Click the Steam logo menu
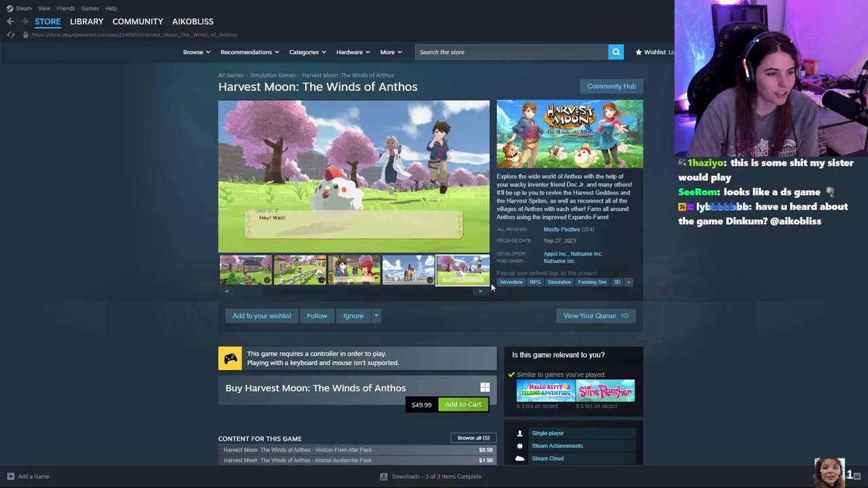 point(10,8)
